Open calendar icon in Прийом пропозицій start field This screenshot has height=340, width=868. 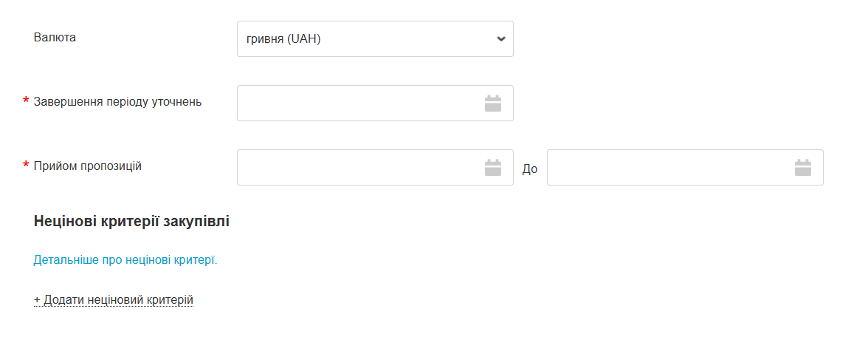click(x=492, y=168)
